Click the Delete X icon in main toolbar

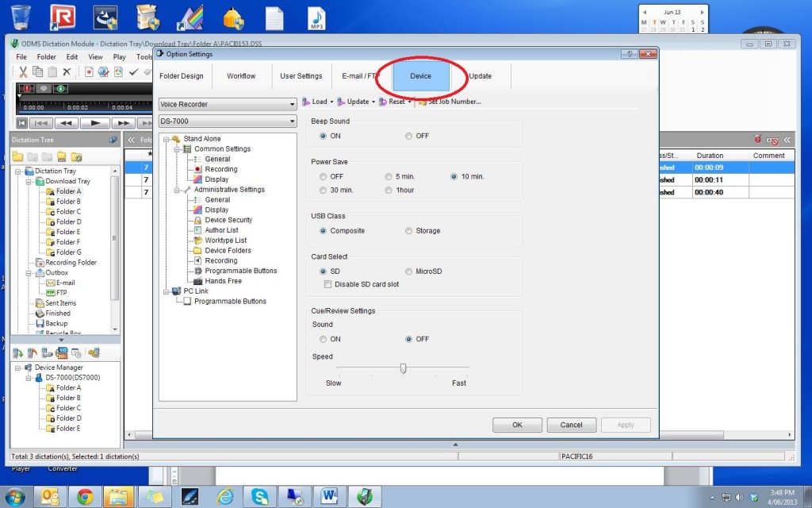tap(67, 72)
